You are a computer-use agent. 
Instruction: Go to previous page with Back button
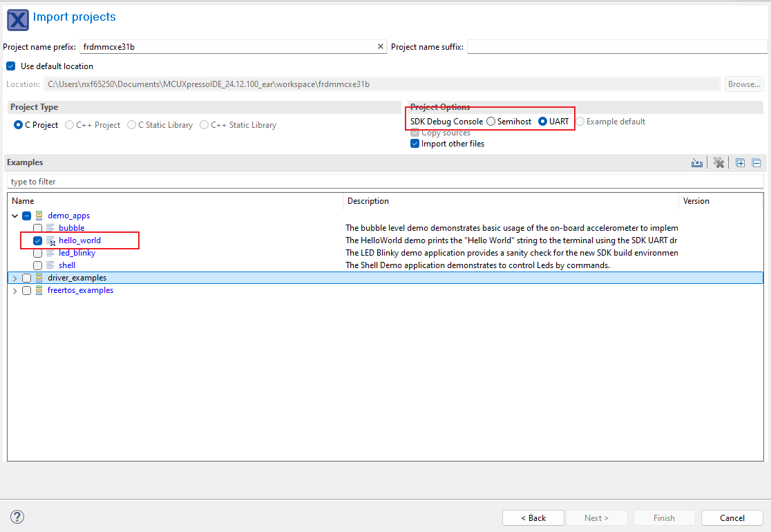tap(533, 517)
